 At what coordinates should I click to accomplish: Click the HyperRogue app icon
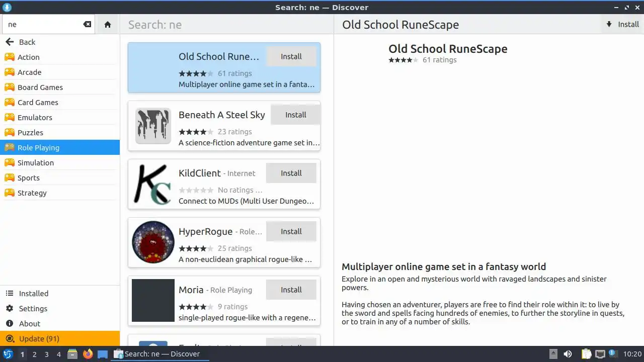tap(153, 242)
